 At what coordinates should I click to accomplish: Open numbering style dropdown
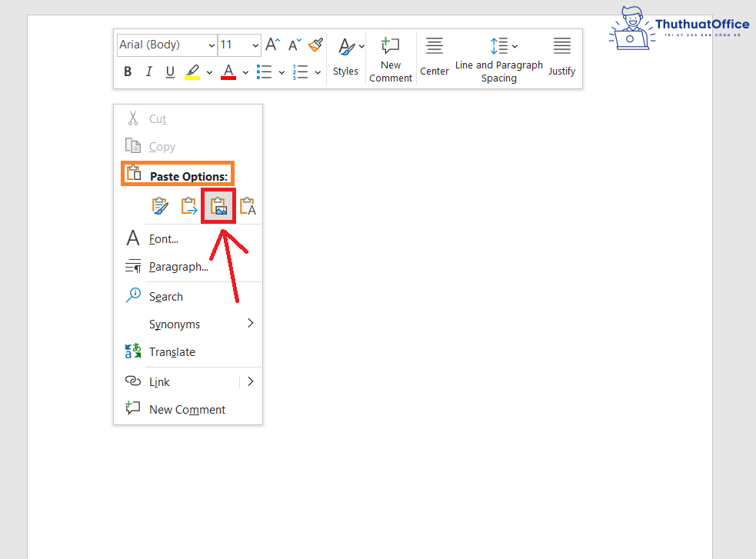pos(318,72)
